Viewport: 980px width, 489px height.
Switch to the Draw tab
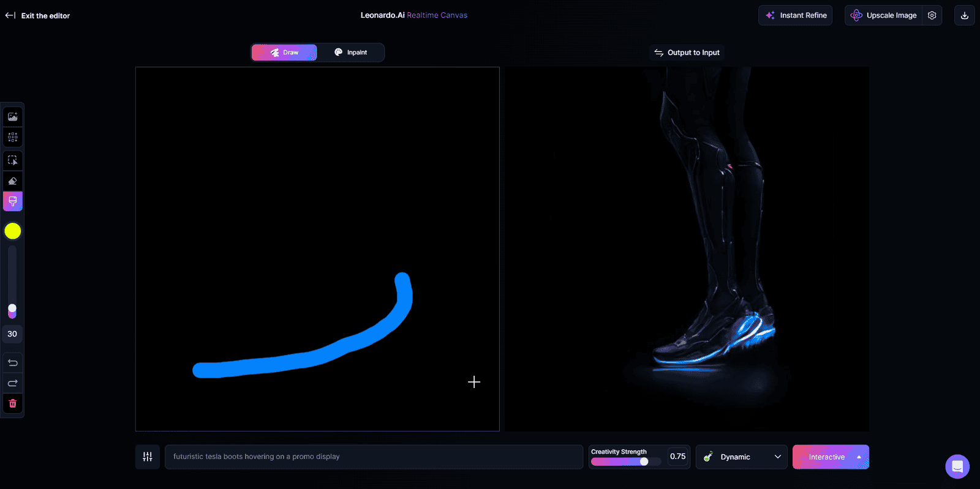(284, 53)
